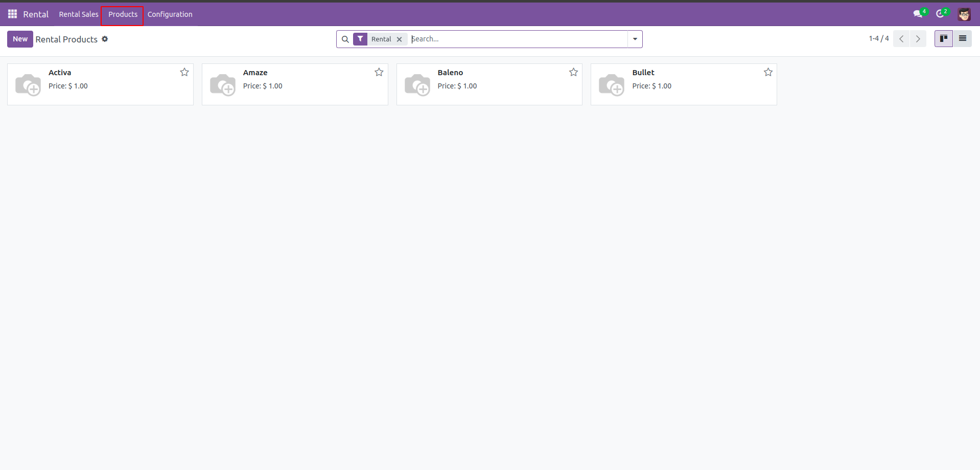
Task: Switch to Kanban view
Action: click(x=944, y=38)
